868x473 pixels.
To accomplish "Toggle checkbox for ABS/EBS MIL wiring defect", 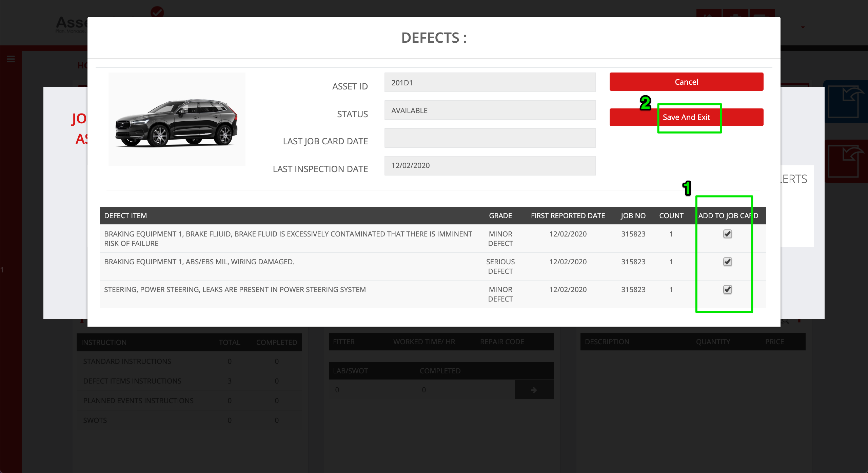I will point(728,262).
